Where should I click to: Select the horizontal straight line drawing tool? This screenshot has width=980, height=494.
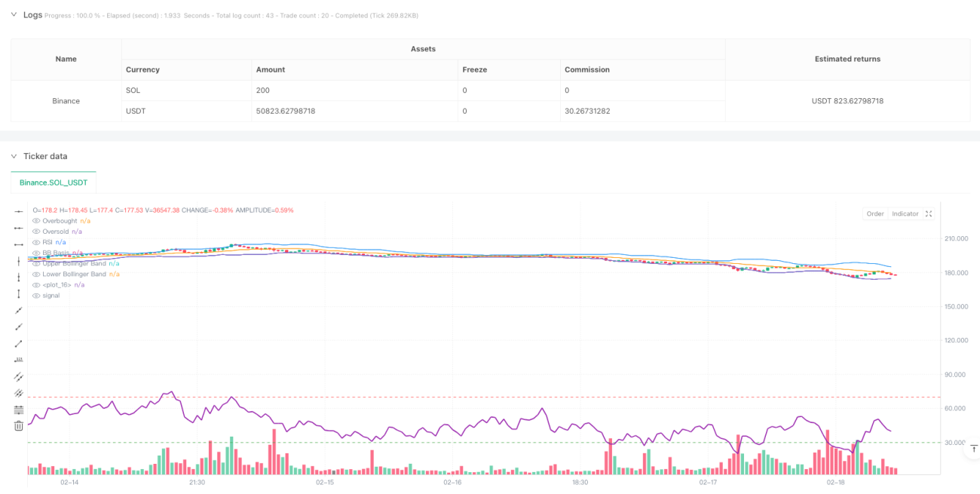[19, 211]
